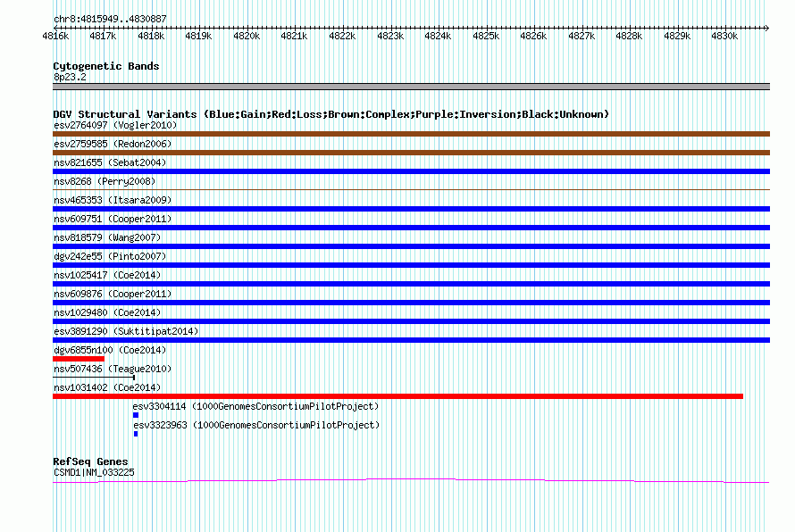Open the nsv465353 (Itsara2009) variant label

pyautogui.click(x=113, y=200)
